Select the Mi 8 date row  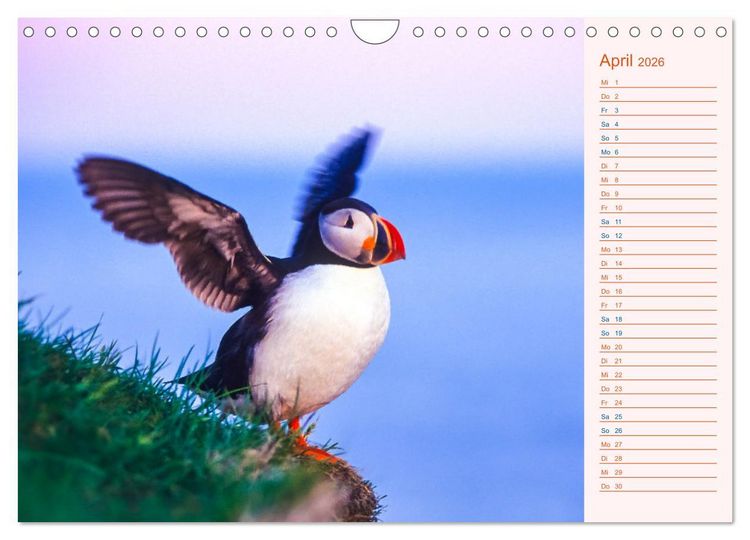[658, 180]
